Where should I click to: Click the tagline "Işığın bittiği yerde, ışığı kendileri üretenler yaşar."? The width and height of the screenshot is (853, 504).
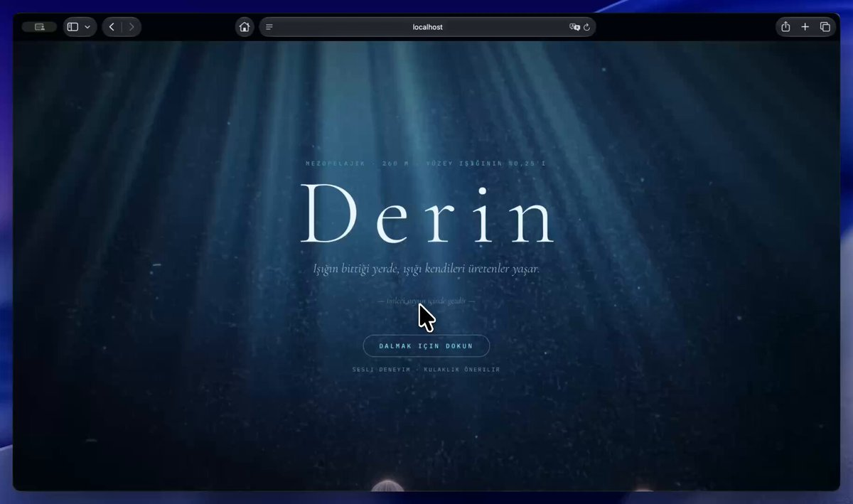pos(426,269)
